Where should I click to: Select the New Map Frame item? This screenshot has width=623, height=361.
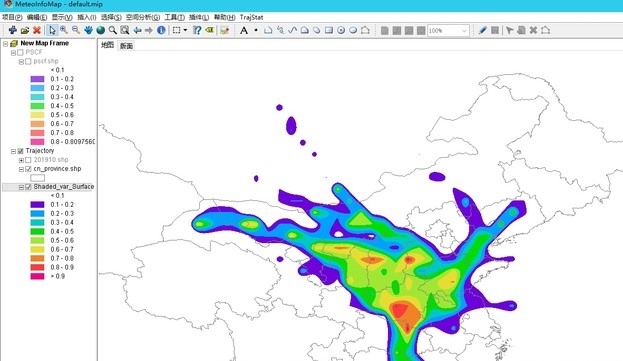[x=44, y=43]
